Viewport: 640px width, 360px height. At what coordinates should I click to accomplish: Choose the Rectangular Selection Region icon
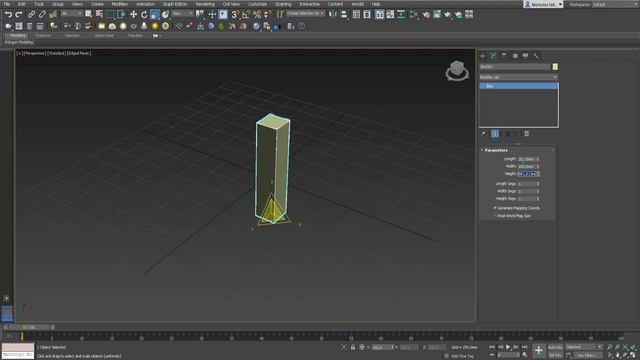pos(110,14)
